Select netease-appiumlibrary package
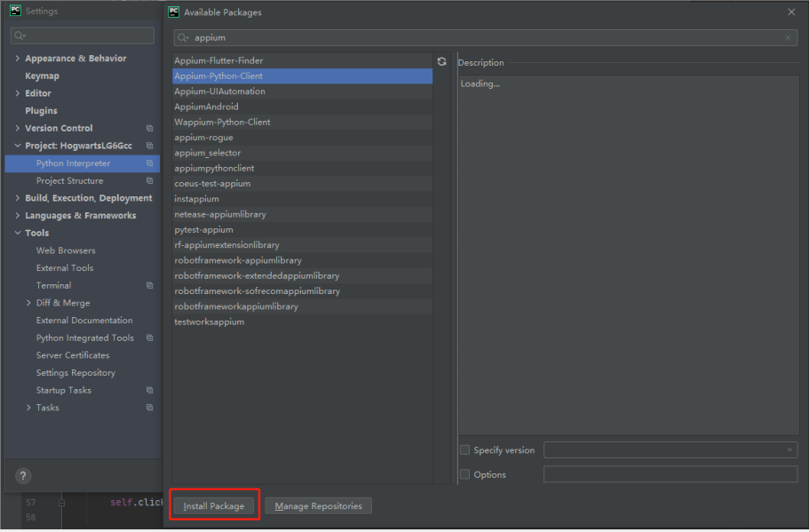The image size is (809, 532). 302,214
